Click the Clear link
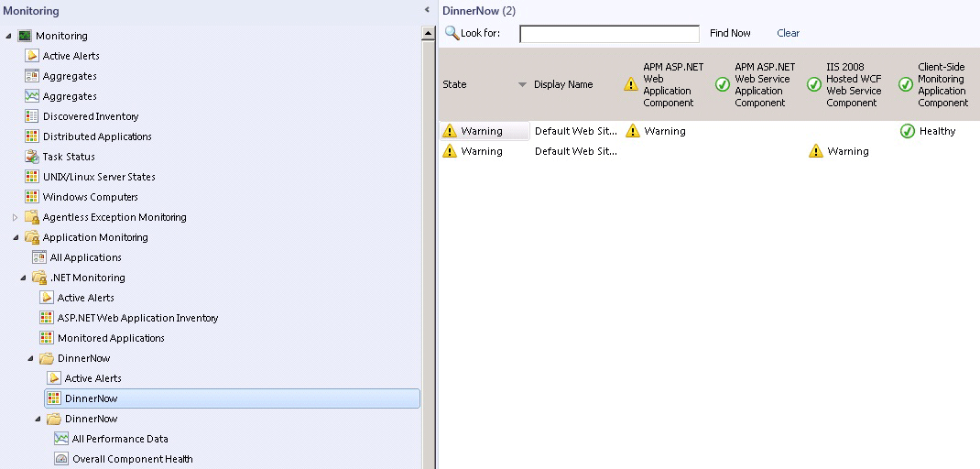Screen dimensions: 980x469 [x=789, y=33]
